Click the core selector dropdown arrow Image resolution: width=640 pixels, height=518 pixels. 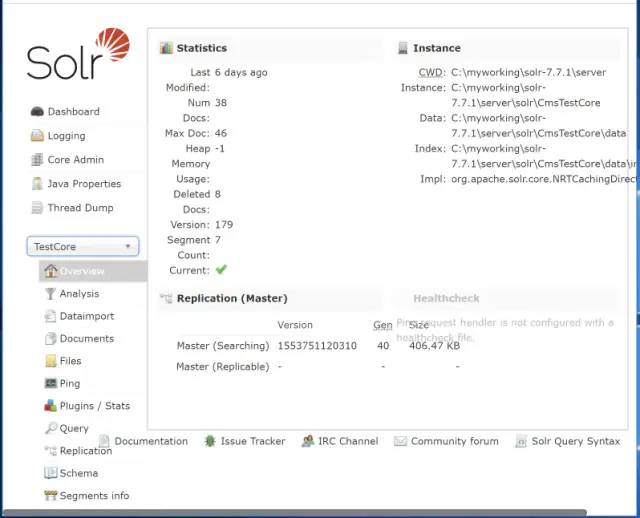pos(128,246)
